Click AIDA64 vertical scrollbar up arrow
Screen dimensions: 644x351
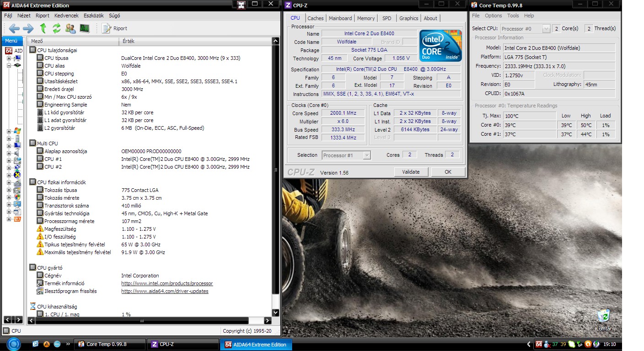tap(275, 41)
